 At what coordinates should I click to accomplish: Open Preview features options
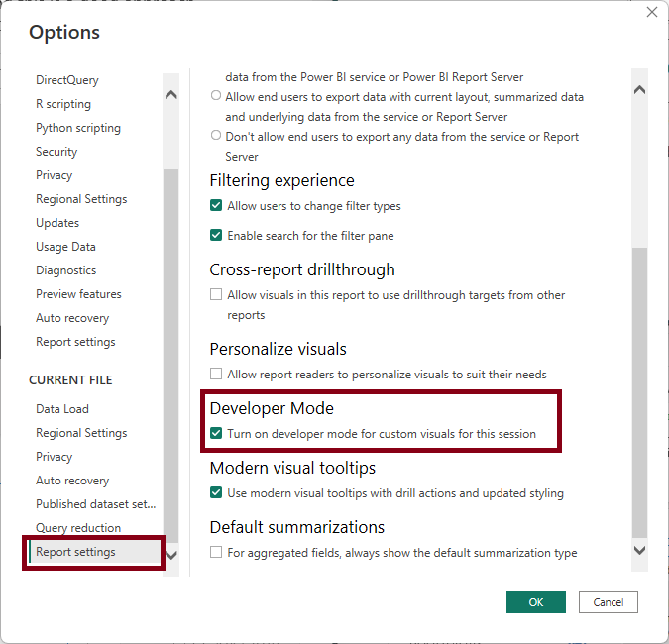click(x=78, y=294)
